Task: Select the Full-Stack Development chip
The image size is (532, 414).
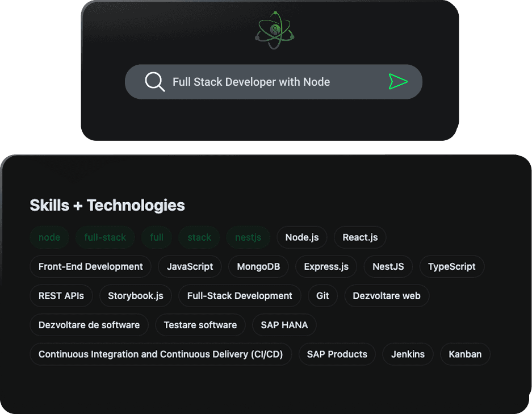Action: (x=240, y=295)
